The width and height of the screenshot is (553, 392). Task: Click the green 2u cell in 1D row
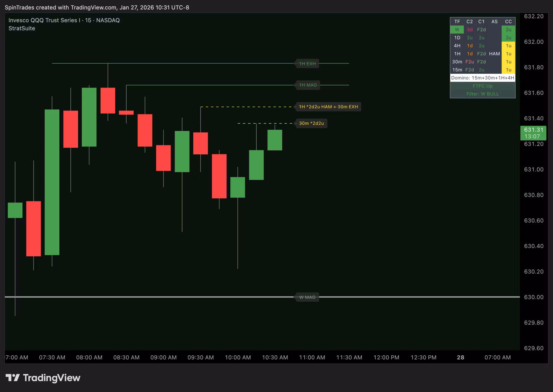coord(508,38)
